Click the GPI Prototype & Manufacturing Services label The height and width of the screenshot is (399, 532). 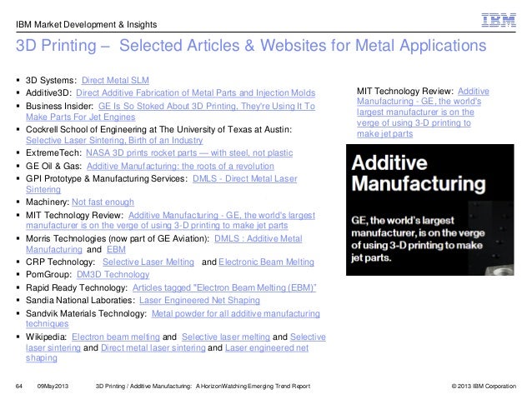(107, 178)
